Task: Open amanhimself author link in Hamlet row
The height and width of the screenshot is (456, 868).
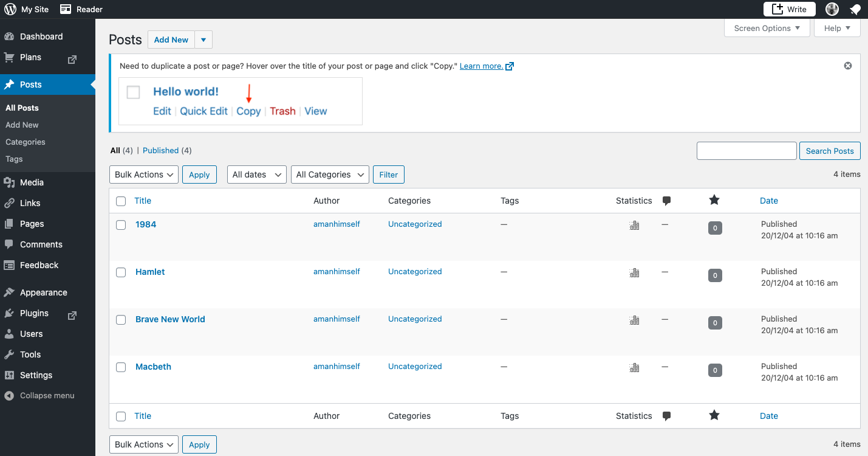Action: (337, 272)
